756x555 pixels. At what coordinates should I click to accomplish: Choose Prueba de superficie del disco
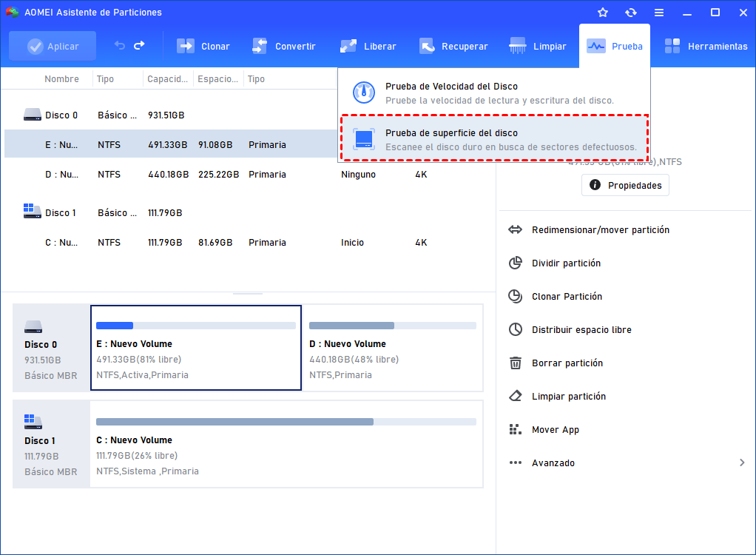click(x=493, y=139)
